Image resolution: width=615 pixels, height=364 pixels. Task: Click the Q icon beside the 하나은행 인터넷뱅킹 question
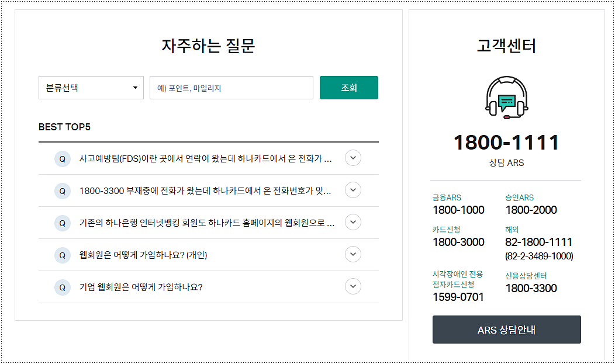coord(63,222)
